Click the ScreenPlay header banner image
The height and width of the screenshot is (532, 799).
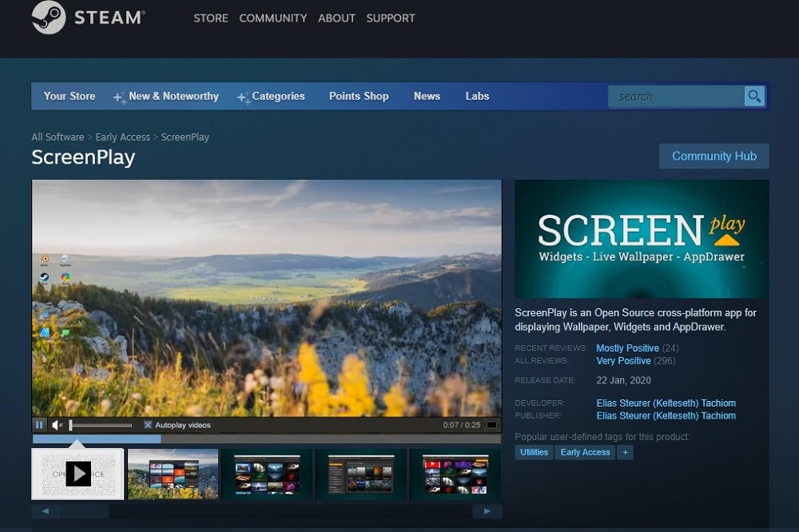pos(642,239)
